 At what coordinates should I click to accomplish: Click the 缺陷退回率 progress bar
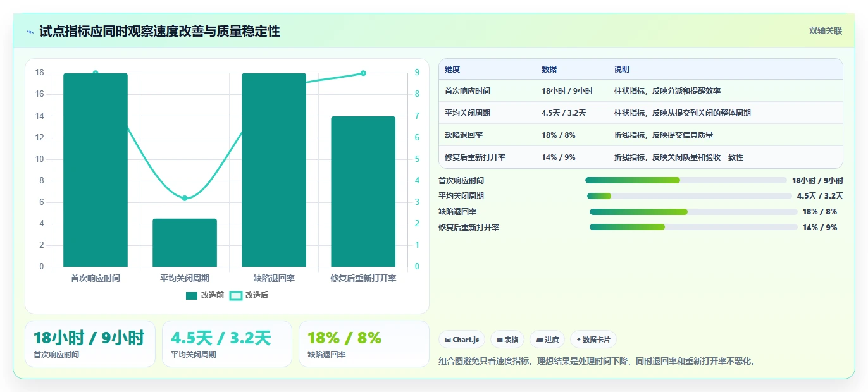click(x=693, y=212)
